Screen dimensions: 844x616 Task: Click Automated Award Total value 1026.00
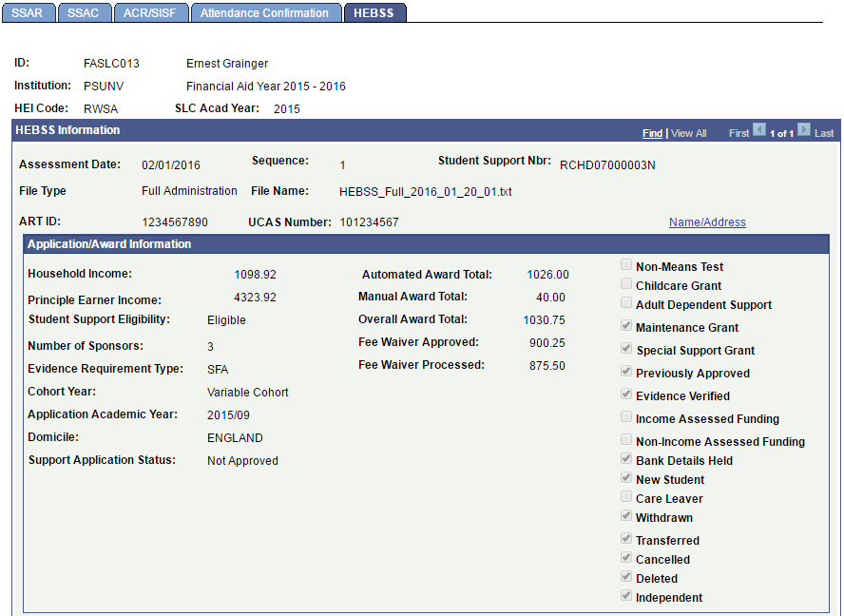tap(548, 275)
